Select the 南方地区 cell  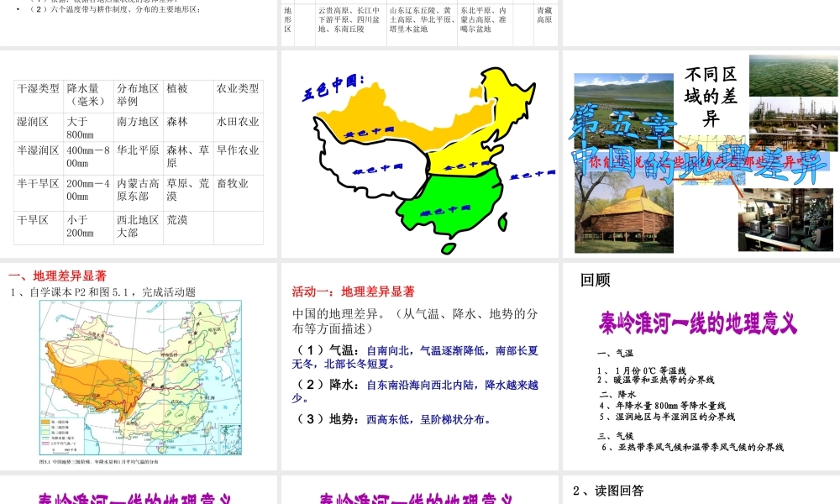point(139,127)
